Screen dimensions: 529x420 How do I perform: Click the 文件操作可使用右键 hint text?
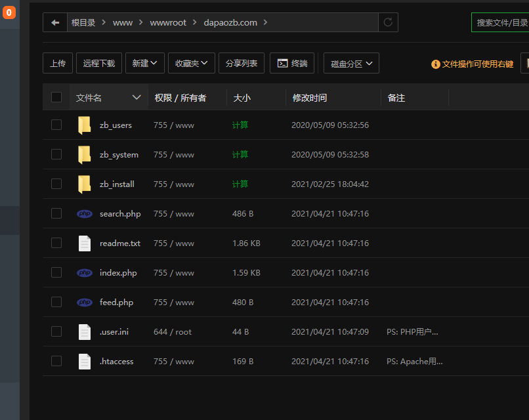[478, 64]
